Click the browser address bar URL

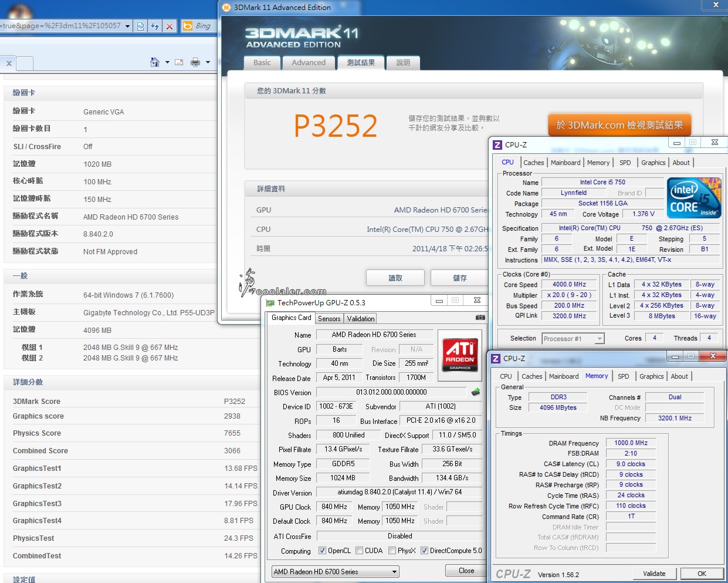tap(60, 26)
